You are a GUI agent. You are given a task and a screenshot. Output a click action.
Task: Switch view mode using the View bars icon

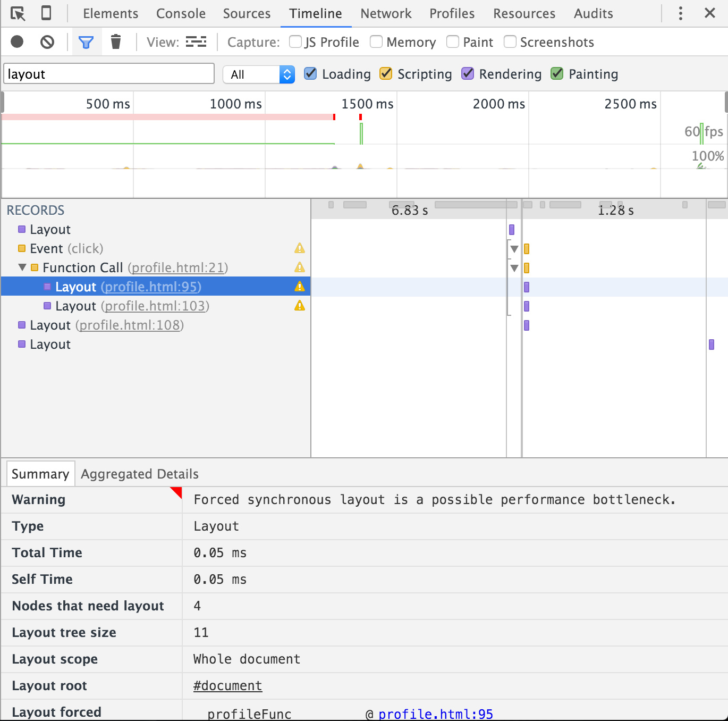pyautogui.click(x=196, y=42)
